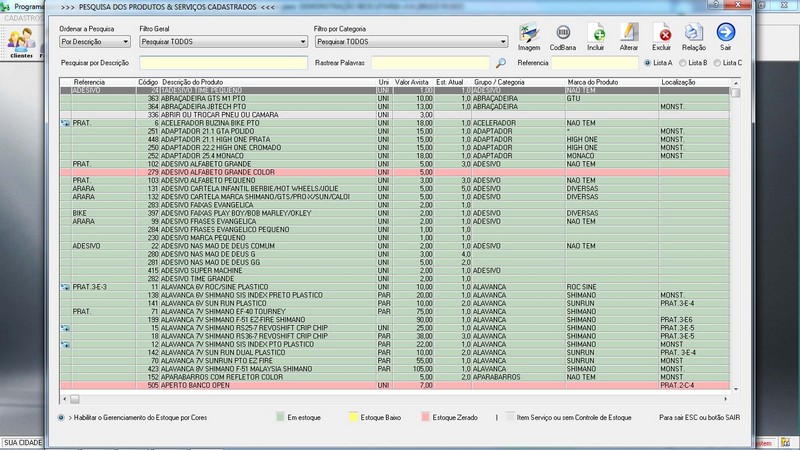Click the vertical scrollbar down arrow
800x450 pixels.
[736, 389]
